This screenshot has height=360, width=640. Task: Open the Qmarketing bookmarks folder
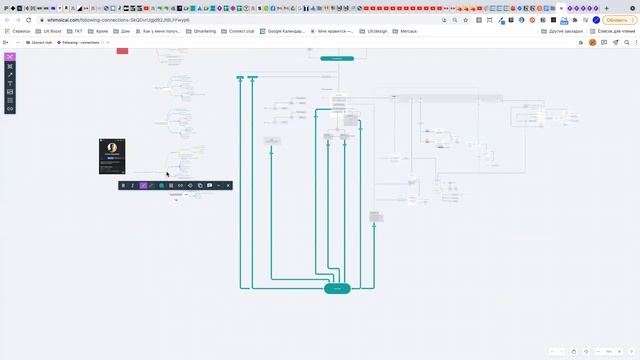click(x=200, y=31)
